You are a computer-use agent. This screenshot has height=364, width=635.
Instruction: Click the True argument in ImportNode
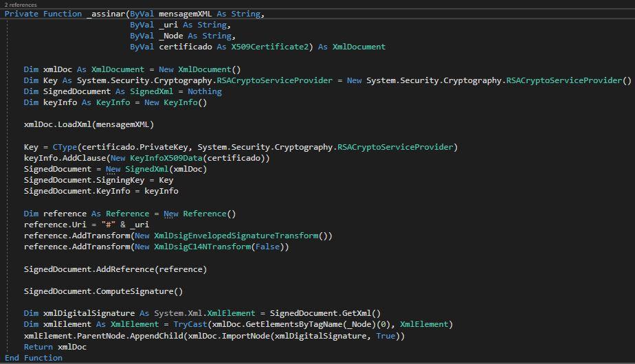click(386, 336)
